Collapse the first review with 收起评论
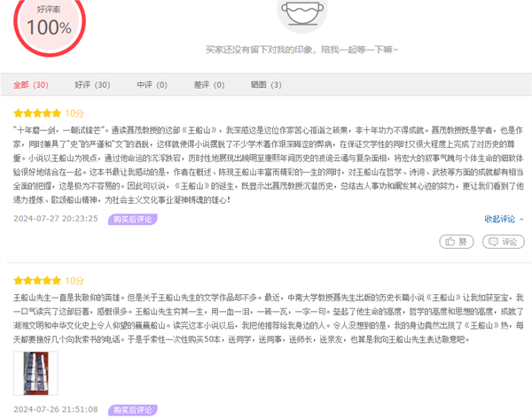The image size is (532, 419). tap(504, 219)
